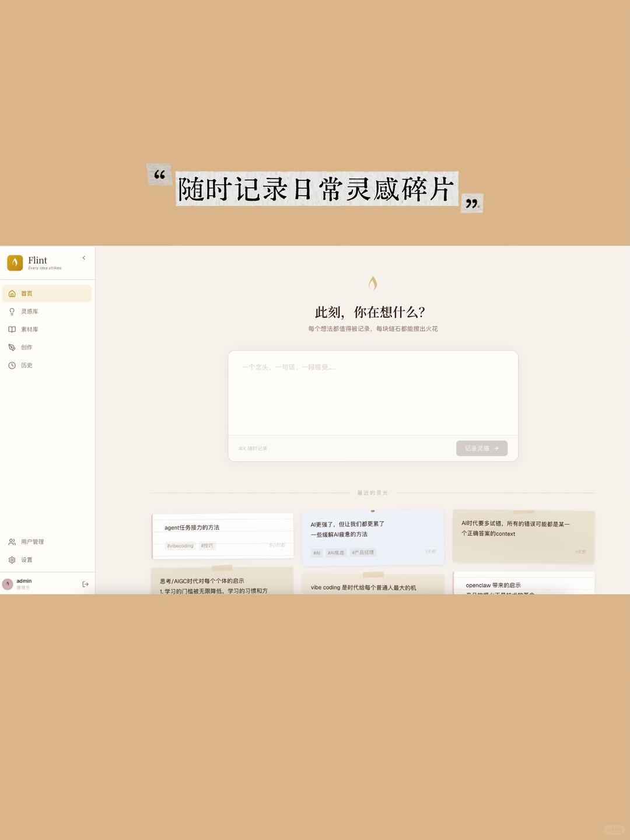Click the clock icon for 历史

click(12, 366)
